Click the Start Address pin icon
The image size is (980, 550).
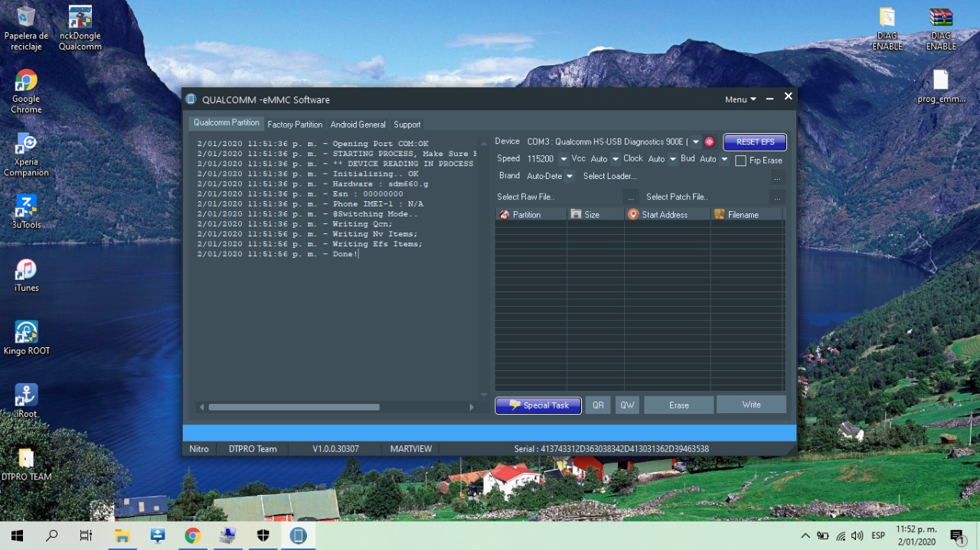(x=633, y=215)
